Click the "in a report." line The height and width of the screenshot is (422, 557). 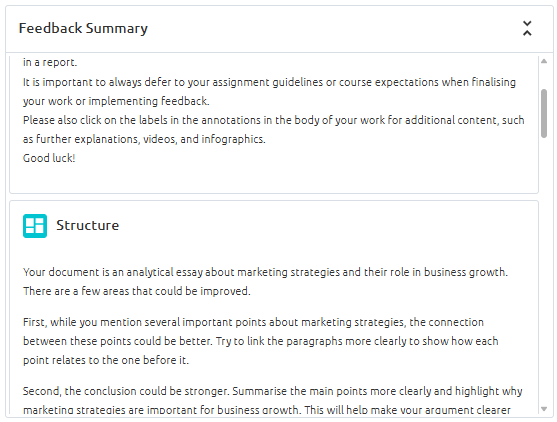tap(50, 62)
